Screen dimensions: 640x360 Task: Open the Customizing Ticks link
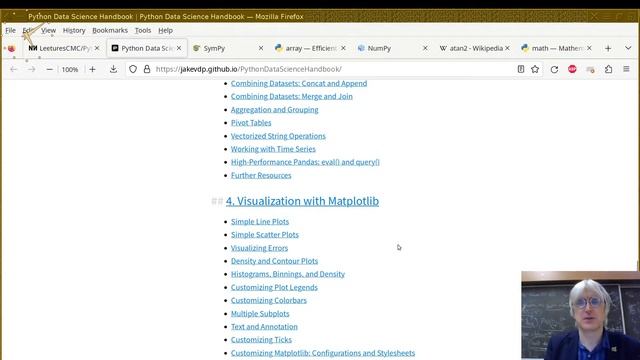[x=261, y=340]
